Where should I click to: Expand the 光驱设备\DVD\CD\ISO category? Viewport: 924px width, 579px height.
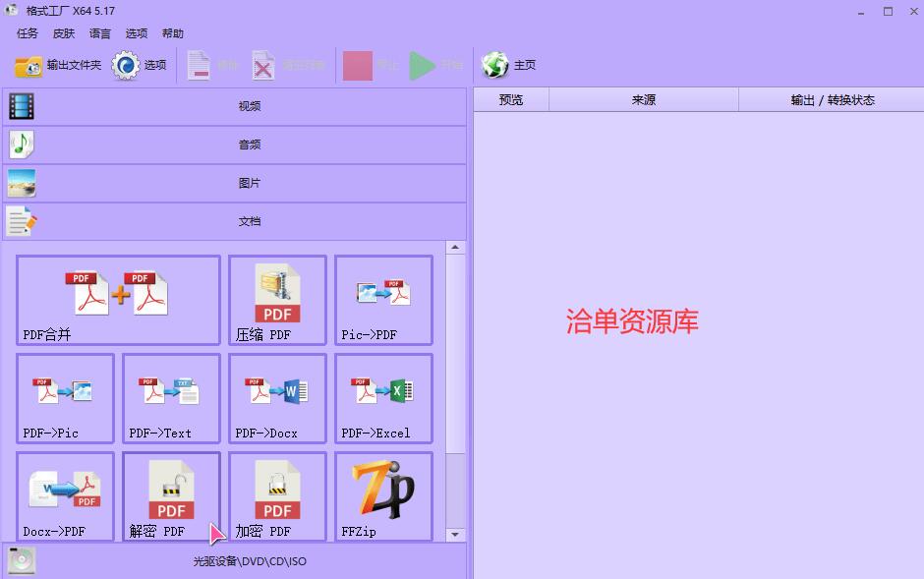[x=235, y=560]
